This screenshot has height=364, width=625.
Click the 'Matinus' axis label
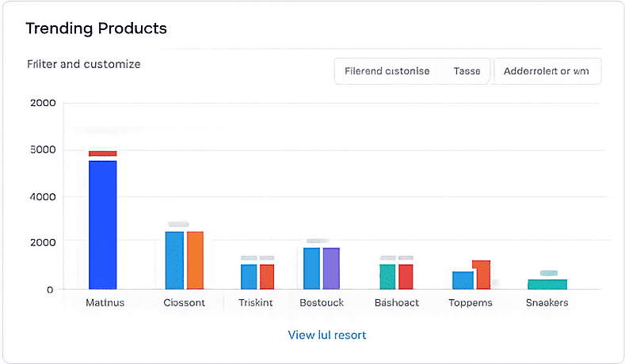click(105, 302)
